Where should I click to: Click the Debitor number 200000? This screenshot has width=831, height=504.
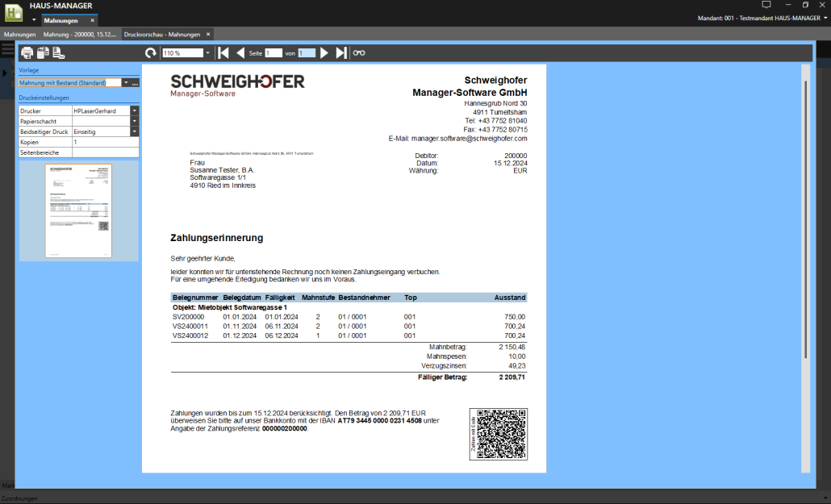click(516, 156)
